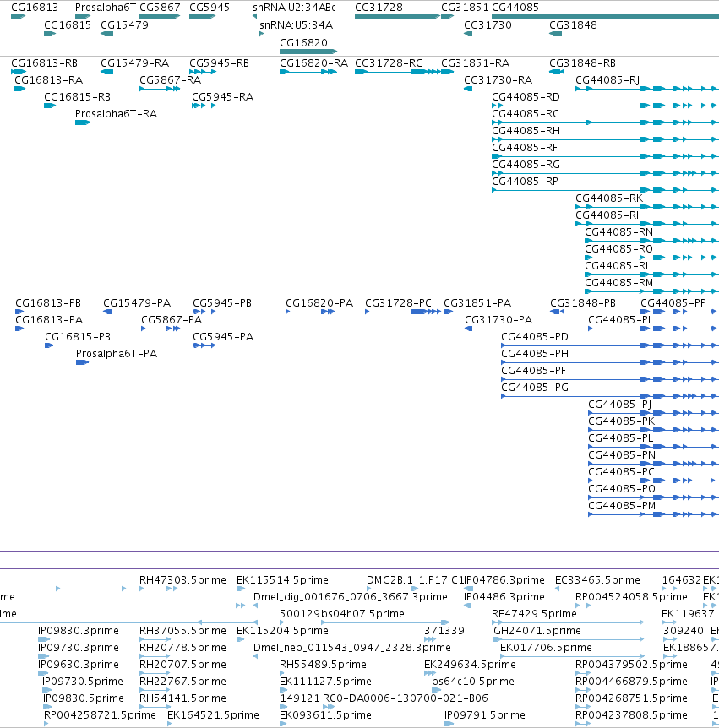Screen dimensions: 719x728
Task: Select protein CG15479-PA
Action: [137, 303]
